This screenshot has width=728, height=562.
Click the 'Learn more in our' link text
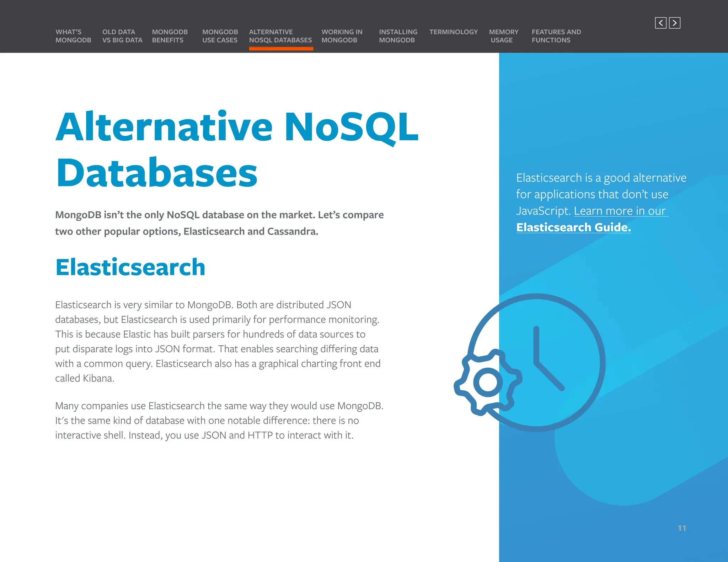(620, 211)
